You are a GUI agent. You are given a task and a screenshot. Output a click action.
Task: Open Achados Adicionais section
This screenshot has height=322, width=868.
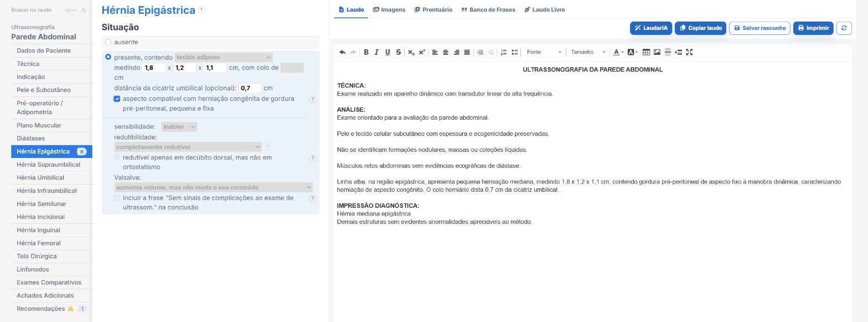51,295
